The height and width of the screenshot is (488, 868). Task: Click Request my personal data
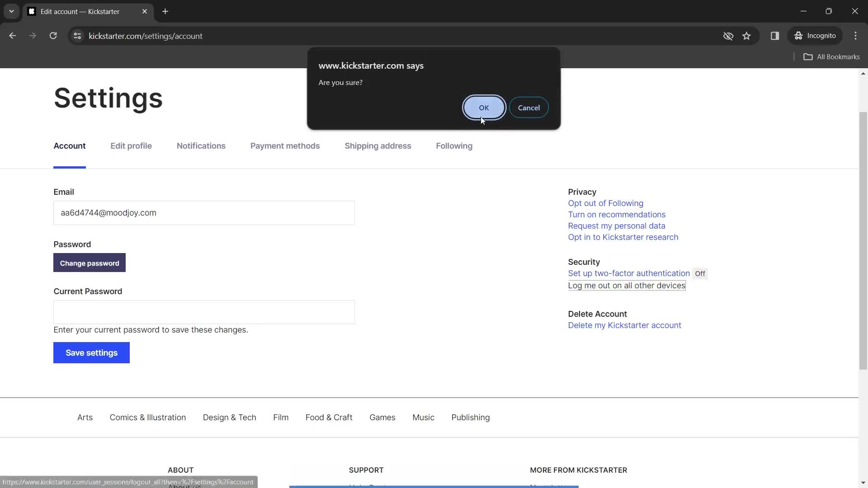(616, 226)
